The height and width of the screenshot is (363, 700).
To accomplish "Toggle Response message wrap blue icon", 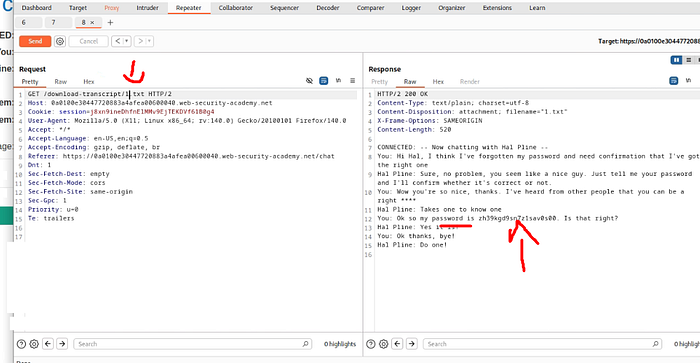I will point(674,81).
